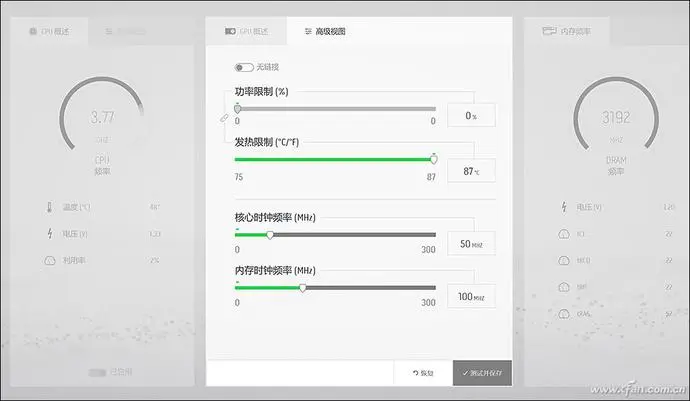Viewport: 690px width, 401px height.
Task: Click the 核心时钟频率 (MHz) label
Action: point(275,217)
